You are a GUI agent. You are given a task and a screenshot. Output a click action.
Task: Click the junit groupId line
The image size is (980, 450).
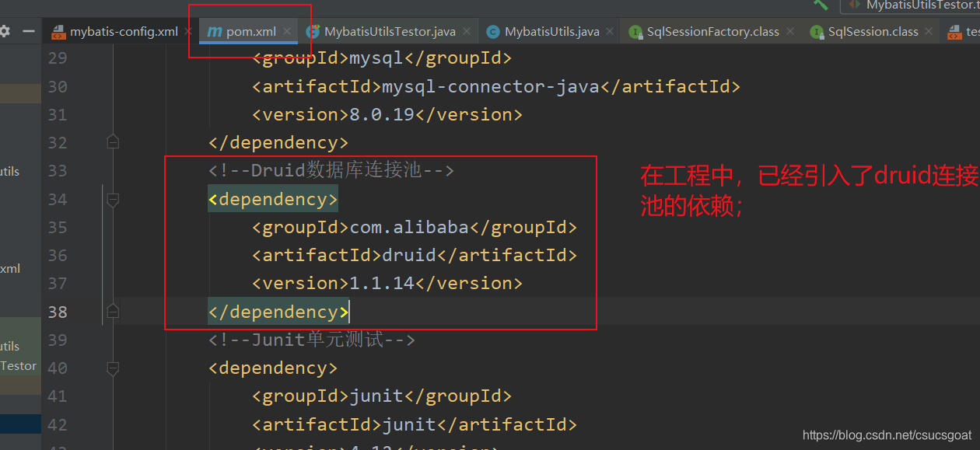(x=382, y=396)
